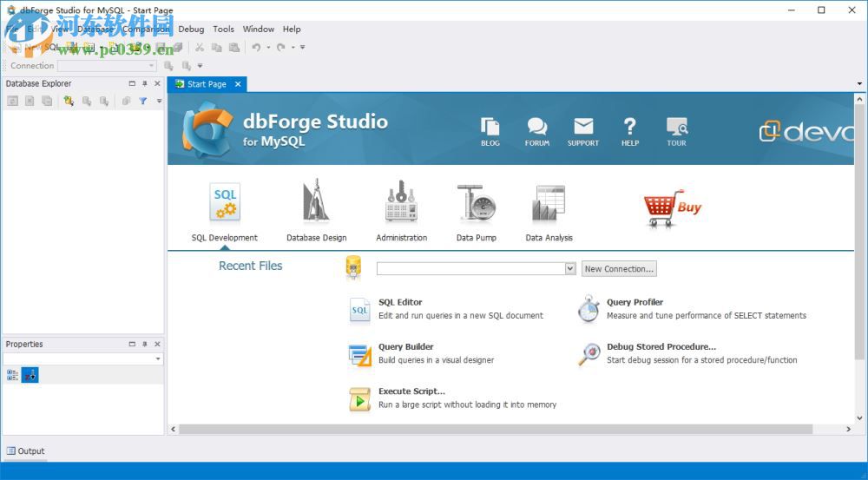
Task: Close the Start Page tab
Action: pyautogui.click(x=238, y=84)
